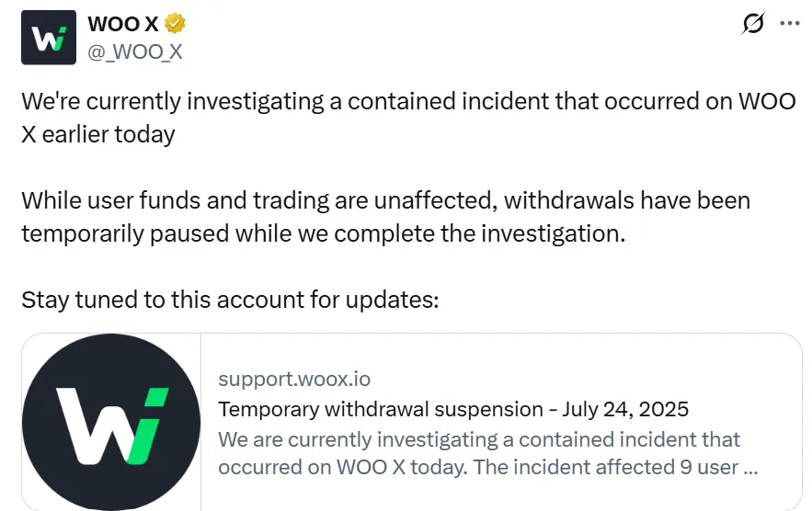Image resolution: width=812 pixels, height=511 pixels.
Task: Open the WOO X display name
Action: pos(122,25)
